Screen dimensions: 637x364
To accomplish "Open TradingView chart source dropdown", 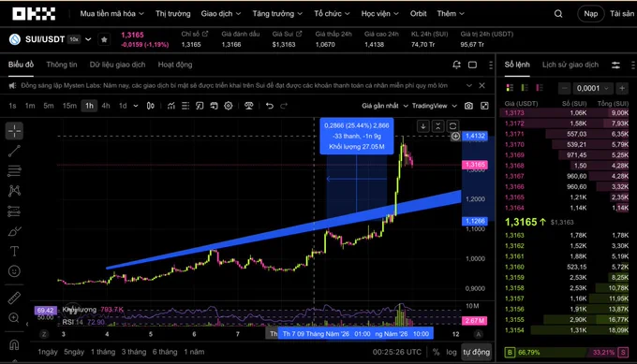I will point(435,106).
